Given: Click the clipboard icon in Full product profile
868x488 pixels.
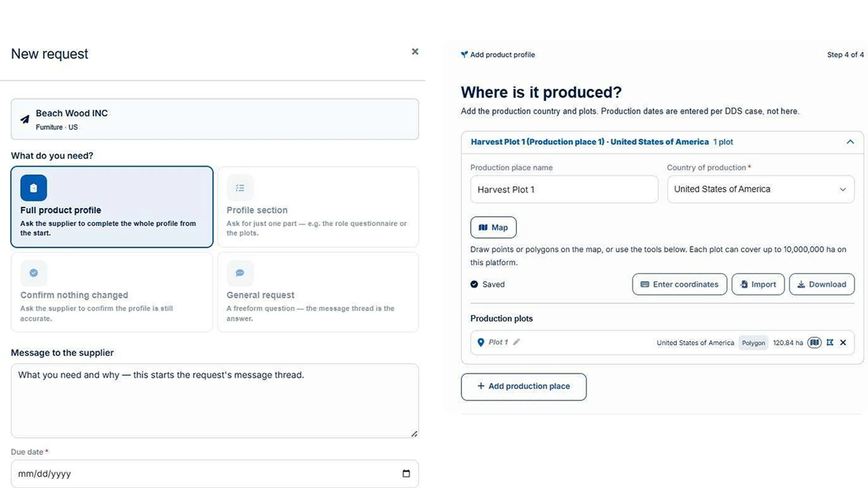Looking at the screenshot, I should [x=33, y=188].
